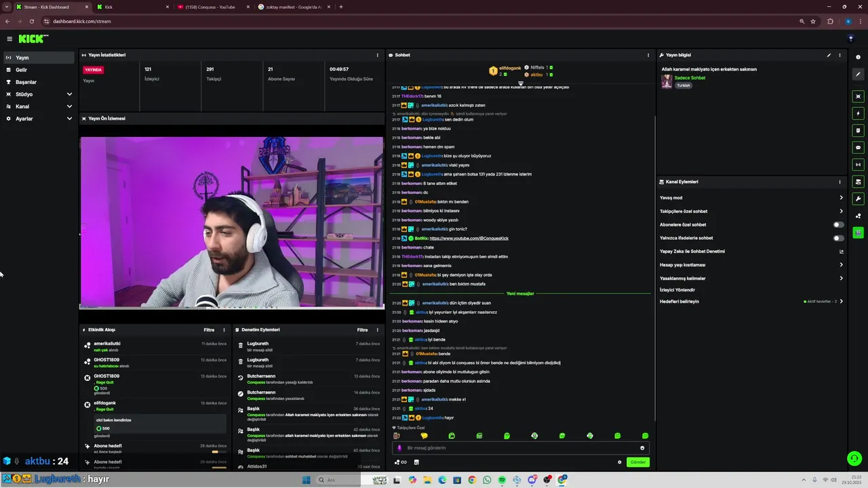Open Denetim Eylemleri panel options menu

click(x=378, y=330)
